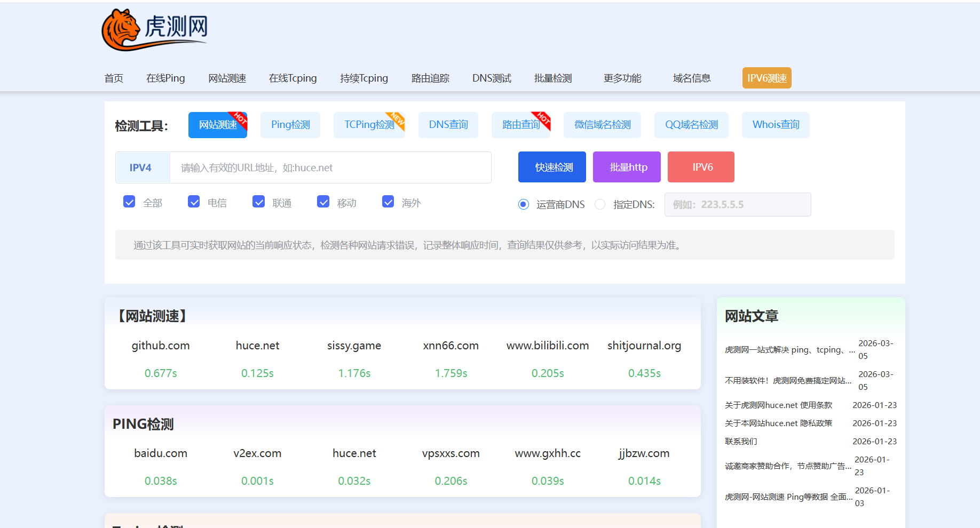Switch to the TCPing检测 tool
The width and height of the screenshot is (980, 528).
pyautogui.click(x=369, y=125)
